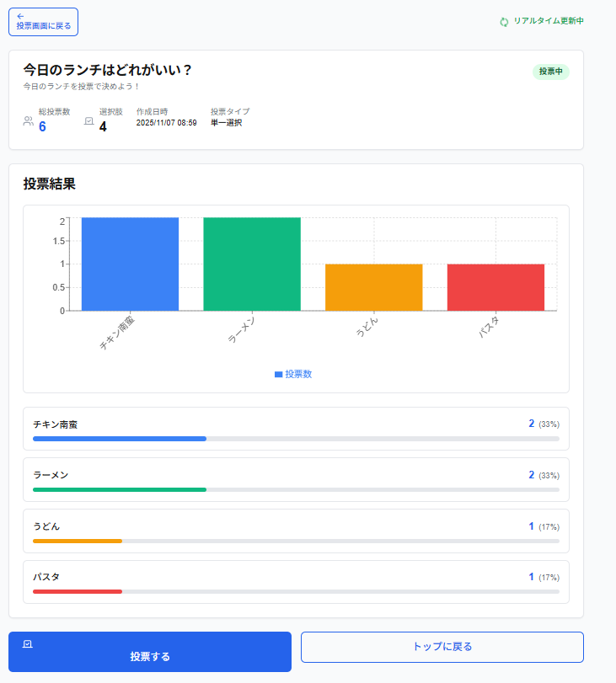Click the blue 投票数 legend square
This screenshot has height=683, width=616.
pos(279,375)
